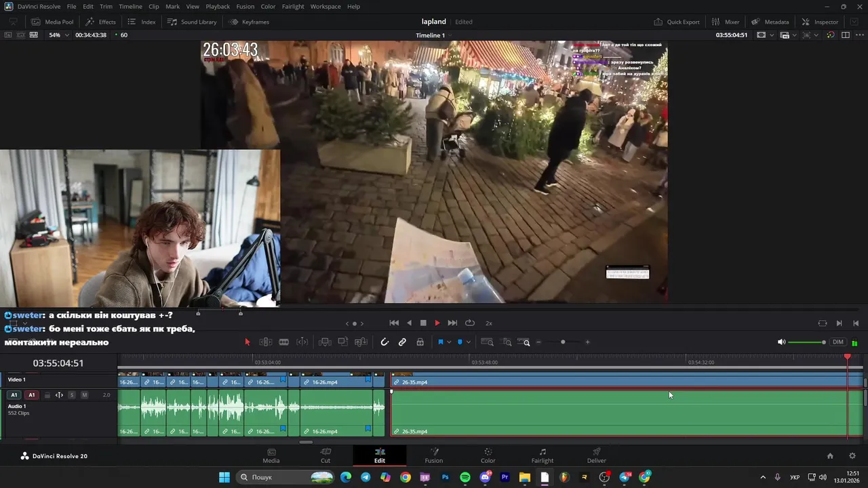This screenshot has width=868, height=488.
Task: Mute audio with the speaker icon
Action: pyautogui.click(x=781, y=342)
